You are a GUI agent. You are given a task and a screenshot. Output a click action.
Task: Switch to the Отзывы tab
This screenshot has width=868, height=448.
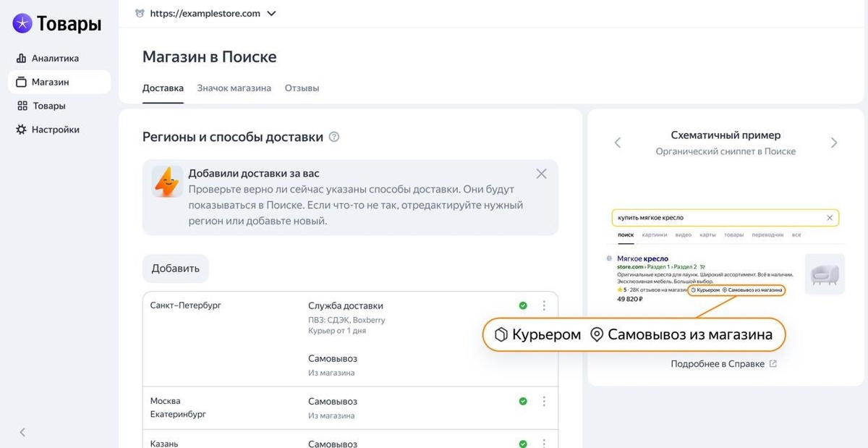tap(302, 88)
